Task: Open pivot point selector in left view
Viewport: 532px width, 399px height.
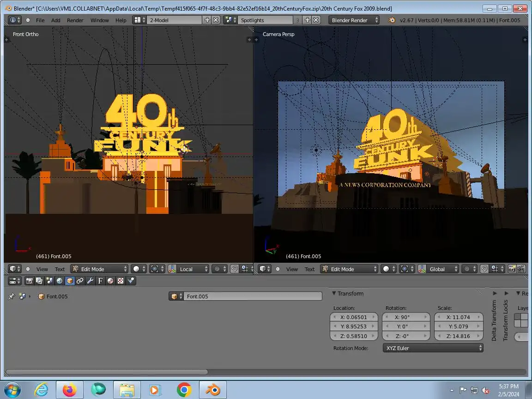Action: pyautogui.click(x=157, y=269)
